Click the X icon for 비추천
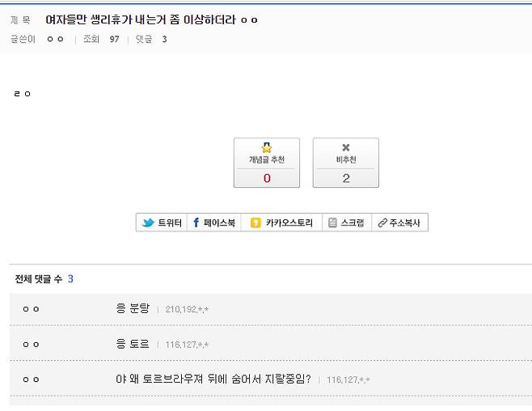Screen dimensions: 532x411 coord(346,148)
